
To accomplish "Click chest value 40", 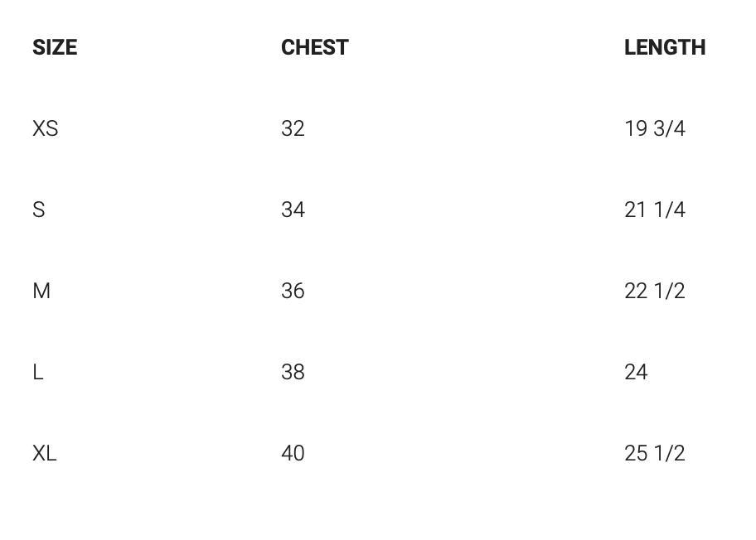I will (293, 454).
